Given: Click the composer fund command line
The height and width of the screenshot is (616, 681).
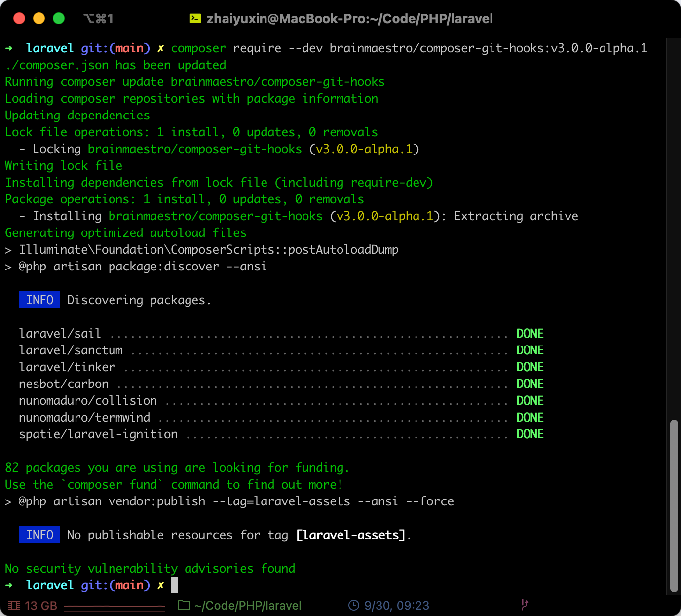Looking at the screenshot, I should pyautogui.click(x=174, y=485).
